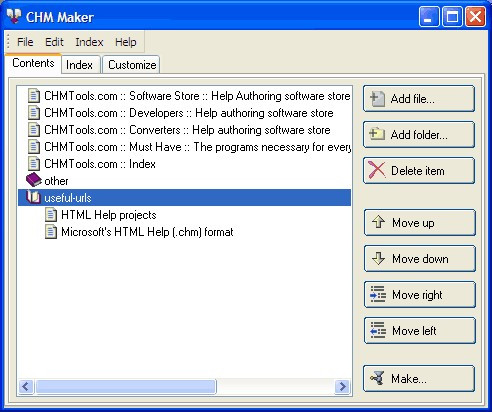Click the open book icon beside useful-urls
This screenshot has height=412, width=492.
[33, 197]
